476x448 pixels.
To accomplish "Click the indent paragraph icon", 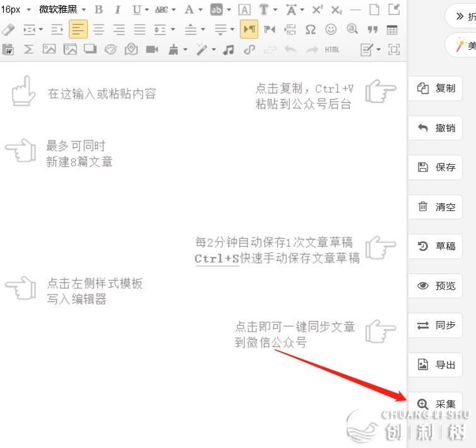I will 57,30.
